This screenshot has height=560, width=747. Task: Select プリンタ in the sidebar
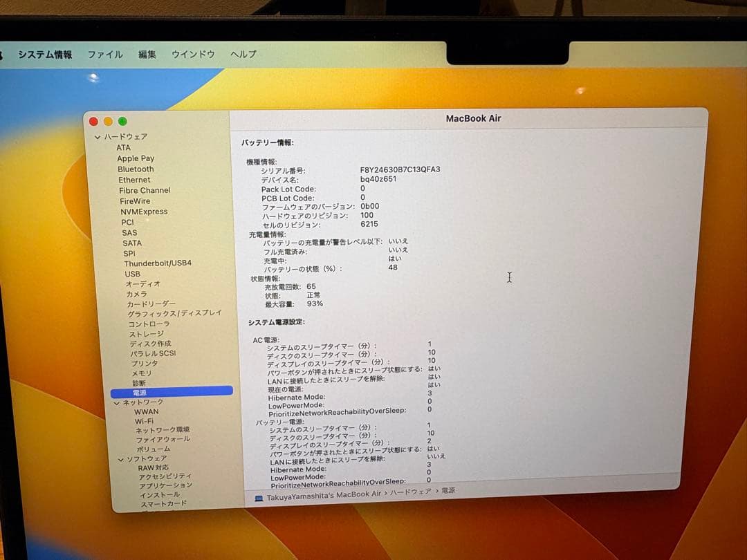pos(145,364)
